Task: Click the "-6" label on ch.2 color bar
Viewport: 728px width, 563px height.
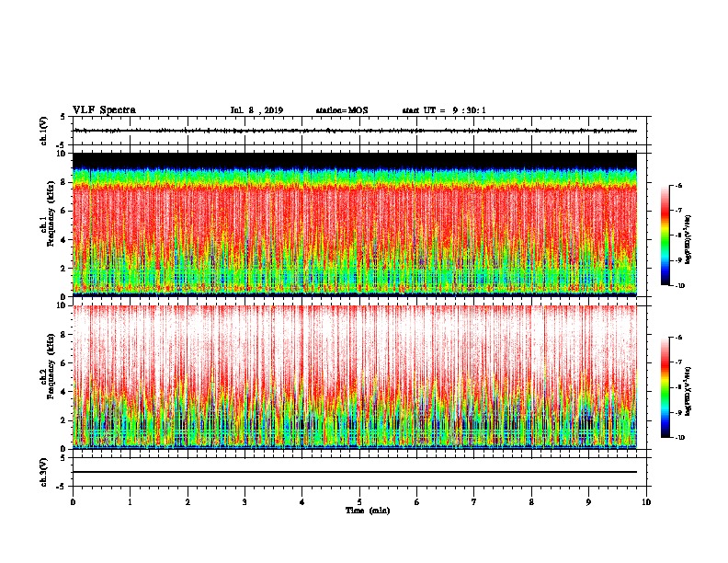Action: click(678, 338)
